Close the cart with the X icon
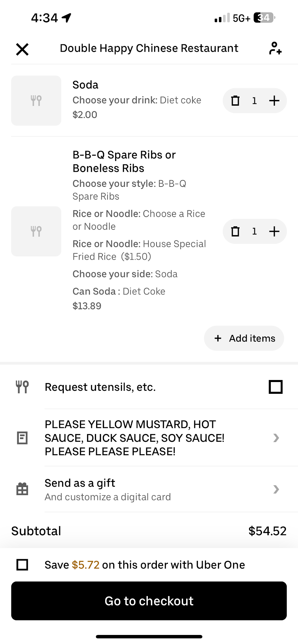Image resolution: width=298 pixels, height=644 pixels. point(22,49)
